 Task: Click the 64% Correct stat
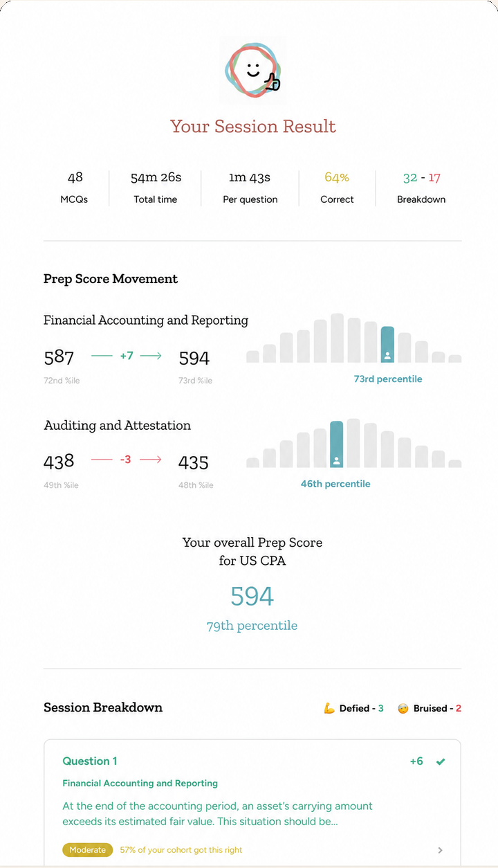[337, 188]
